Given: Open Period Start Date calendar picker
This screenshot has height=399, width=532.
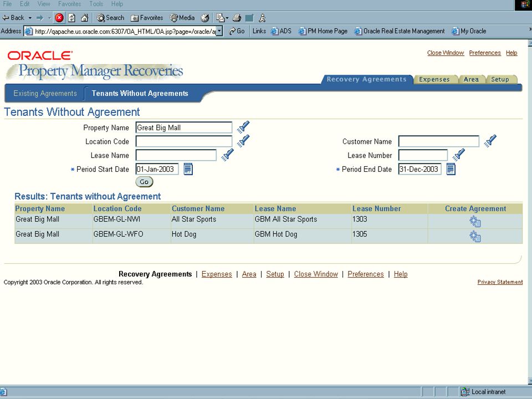Looking at the screenshot, I should (x=188, y=169).
